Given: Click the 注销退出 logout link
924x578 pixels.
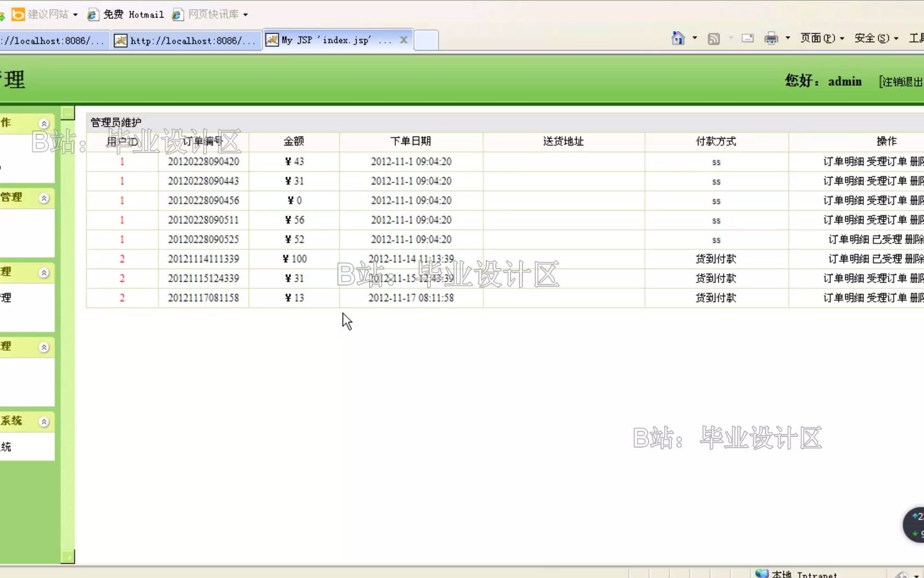Looking at the screenshot, I should [901, 82].
